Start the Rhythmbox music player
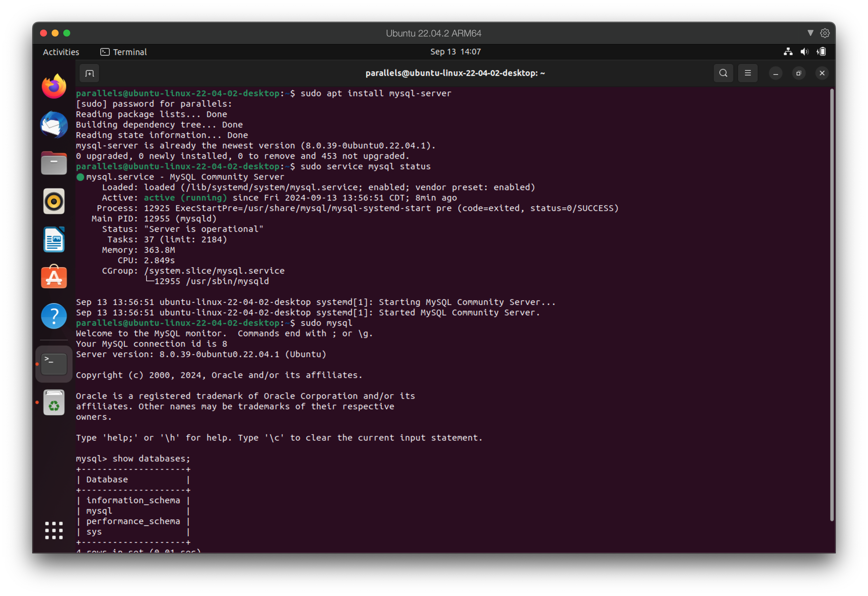Viewport: 868px width, 596px height. click(53, 201)
